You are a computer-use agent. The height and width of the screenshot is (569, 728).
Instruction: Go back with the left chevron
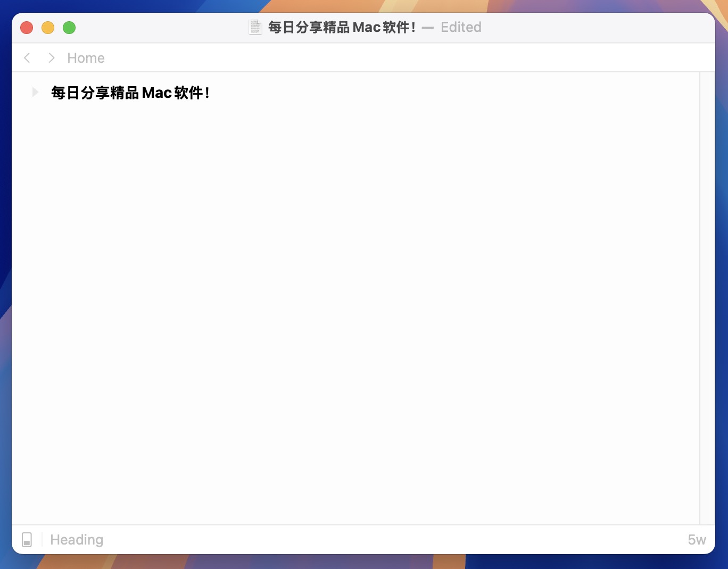[x=27, y=58]
